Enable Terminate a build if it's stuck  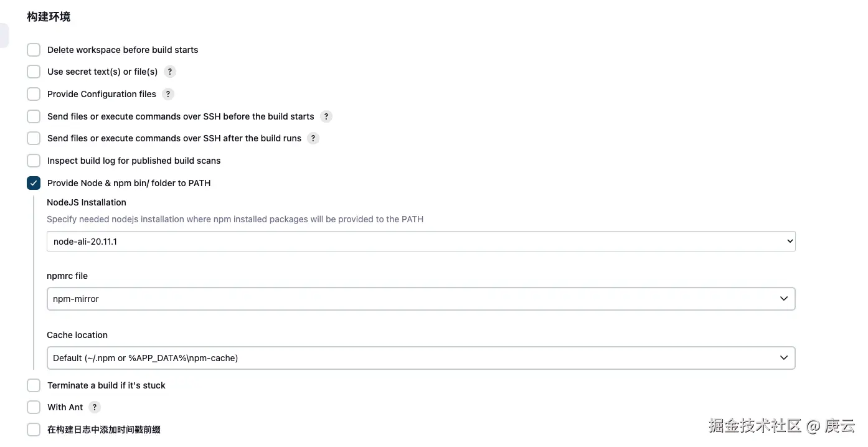pos(34,385)
